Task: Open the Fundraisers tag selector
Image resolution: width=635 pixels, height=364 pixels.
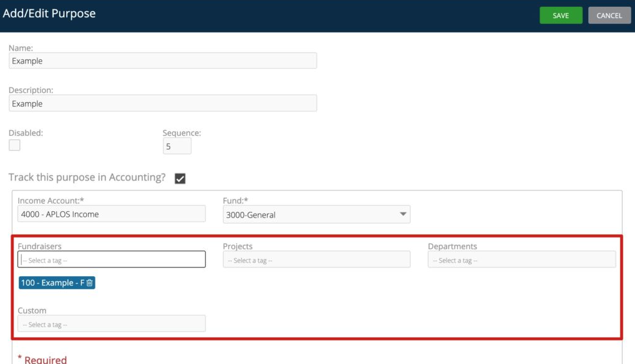Action: [112, 260]
